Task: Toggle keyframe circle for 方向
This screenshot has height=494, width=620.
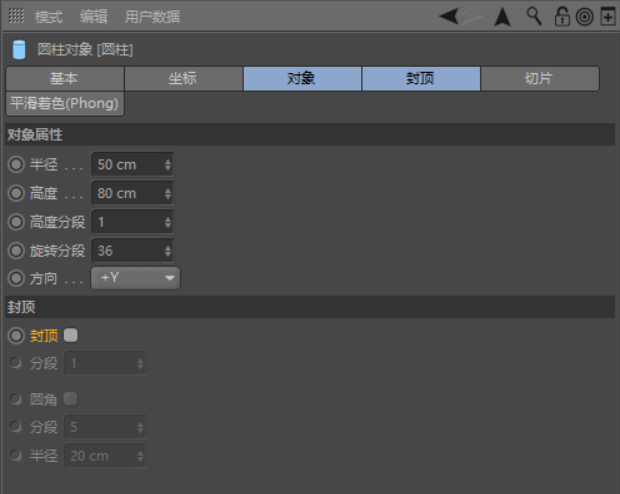Action: pyautogui.click(x=17, y=278)
